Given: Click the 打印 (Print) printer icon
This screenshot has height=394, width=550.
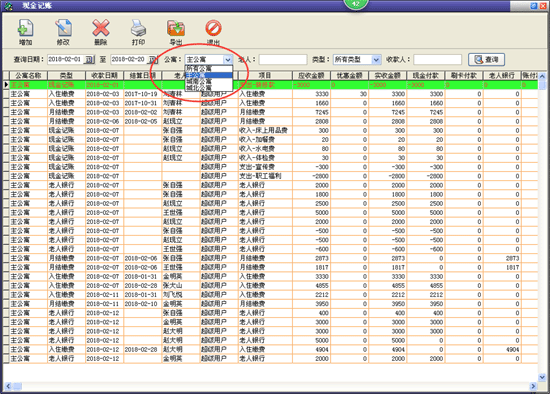Looking at the screenshot, I should coord(138,28).
